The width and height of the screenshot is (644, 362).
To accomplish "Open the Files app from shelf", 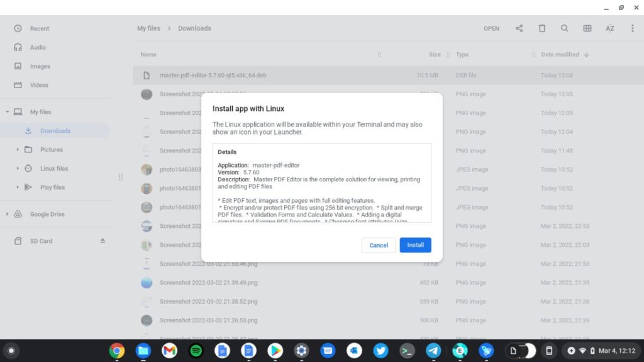I will tap(143, 351).
